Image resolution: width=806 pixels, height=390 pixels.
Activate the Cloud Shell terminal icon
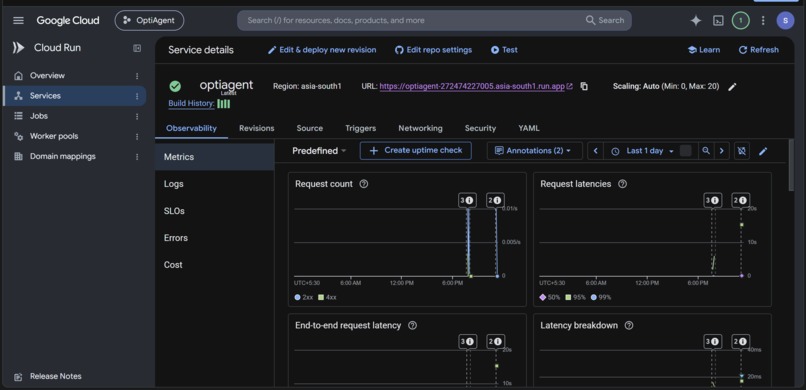(x=718, y=21)
